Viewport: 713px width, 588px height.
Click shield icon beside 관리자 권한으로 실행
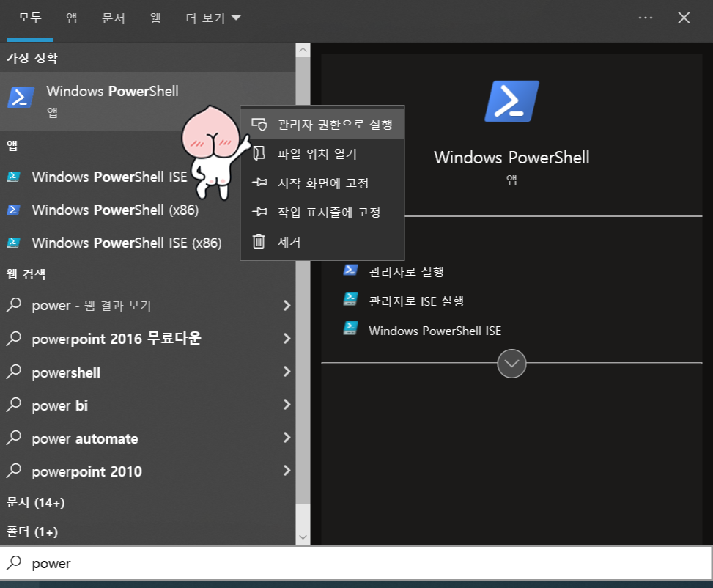pos(259,124)
